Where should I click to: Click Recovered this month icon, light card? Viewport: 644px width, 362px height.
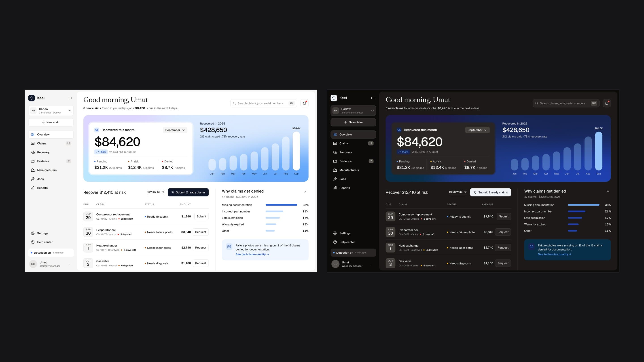click(97, 130)
